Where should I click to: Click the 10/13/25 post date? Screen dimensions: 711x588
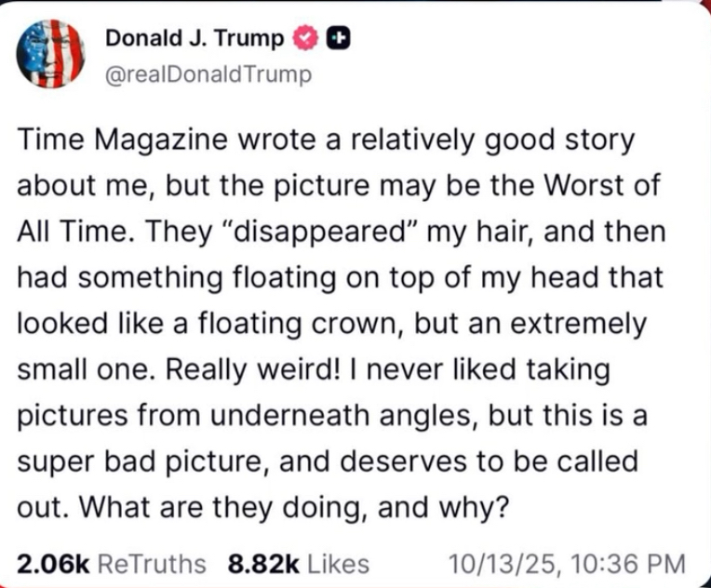tap(498, 563)
